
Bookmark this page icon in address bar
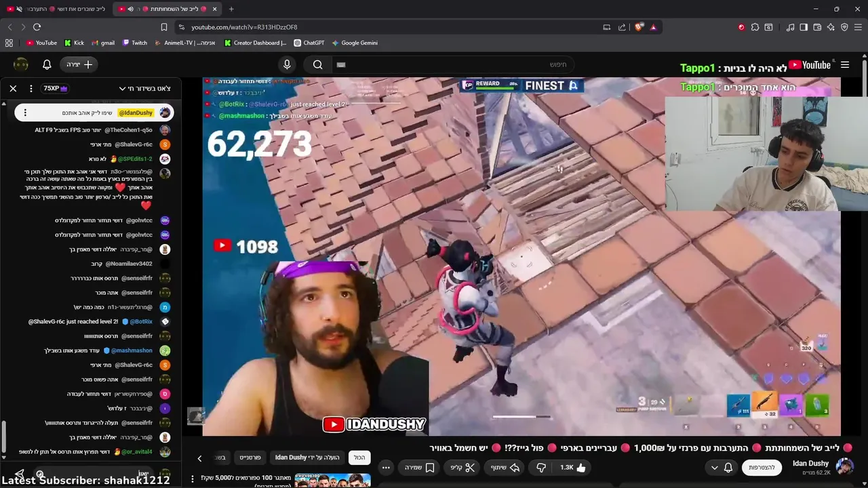164,27
